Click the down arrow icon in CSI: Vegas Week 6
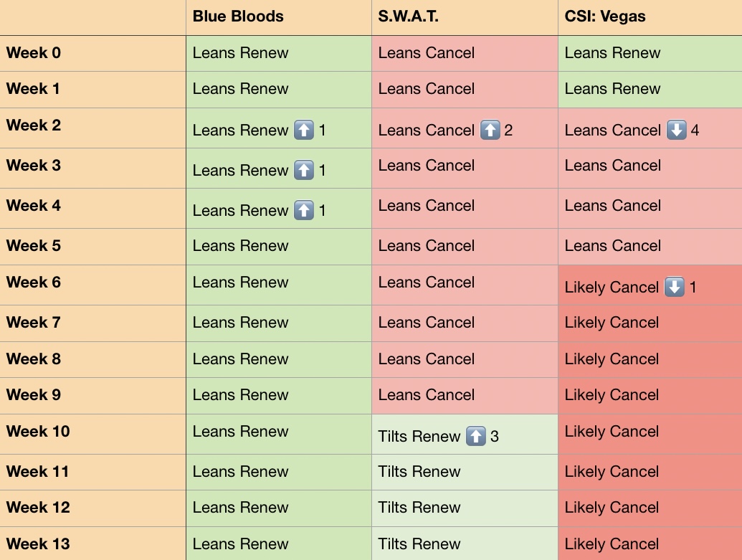The width and height of the screenshot is (742, 560). 675,287
